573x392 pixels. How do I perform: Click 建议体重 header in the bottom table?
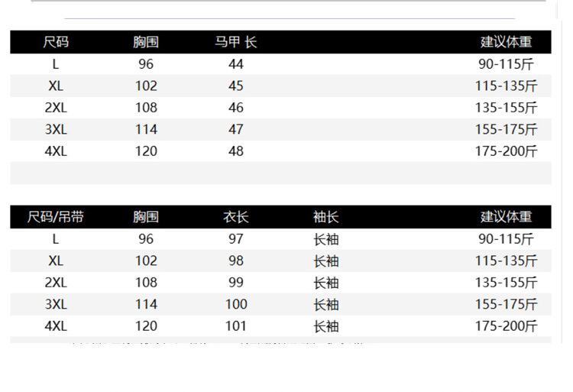point(506,217)
